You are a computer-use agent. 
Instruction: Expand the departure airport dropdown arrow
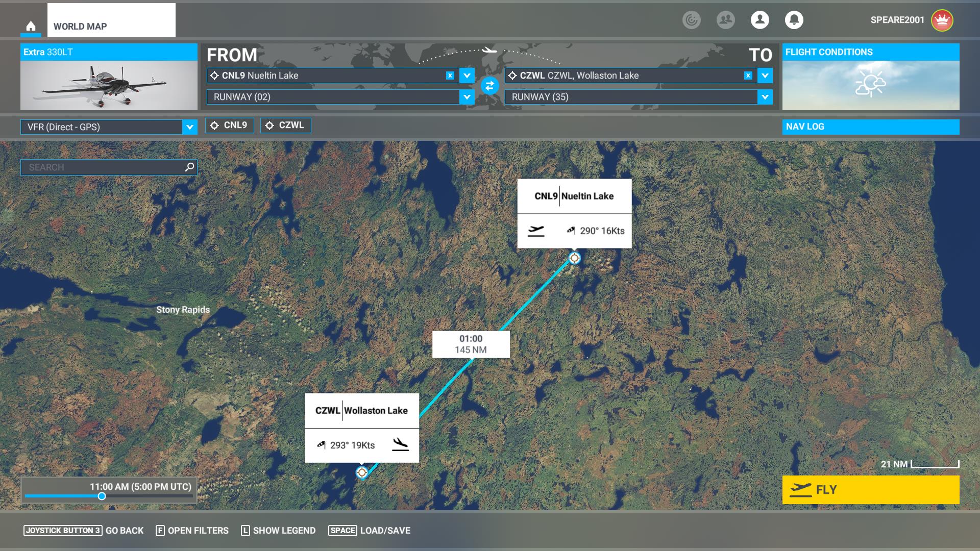(x=467, y=76)
